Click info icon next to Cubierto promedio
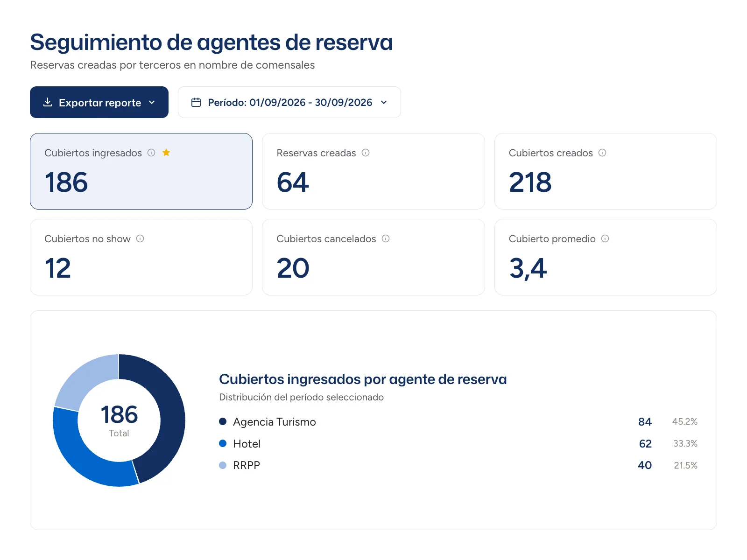This screenshot has width=747, height=560. pyautogui.click(x=605, y=238)
